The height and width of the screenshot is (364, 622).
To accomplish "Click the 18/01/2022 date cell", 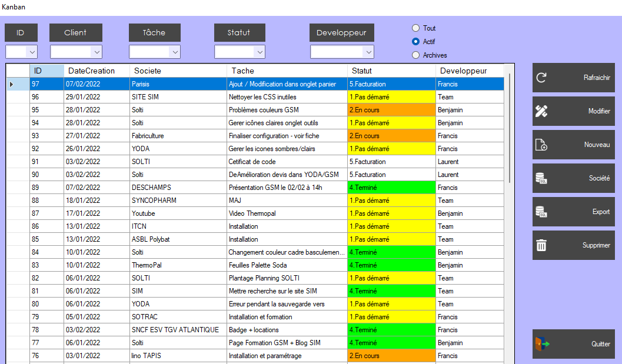I will pyautogui.click(x=97, y=201).
